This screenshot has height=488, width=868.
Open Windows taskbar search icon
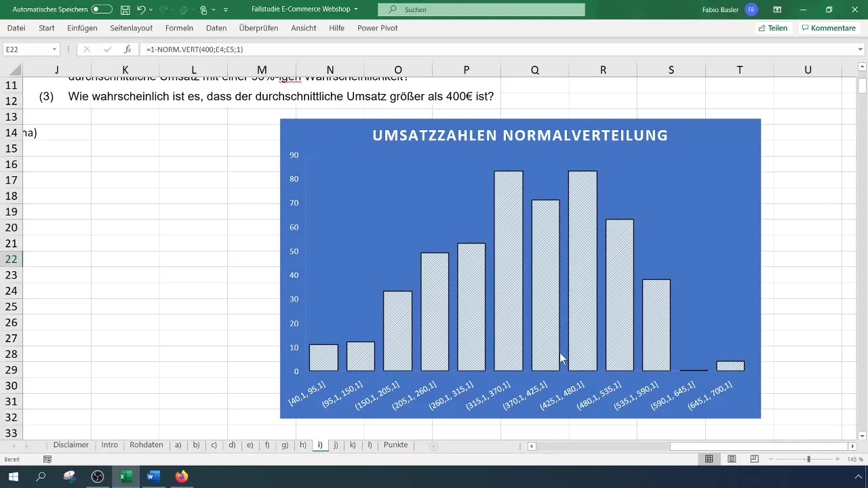pyautogui.click(x=41, y=476)
